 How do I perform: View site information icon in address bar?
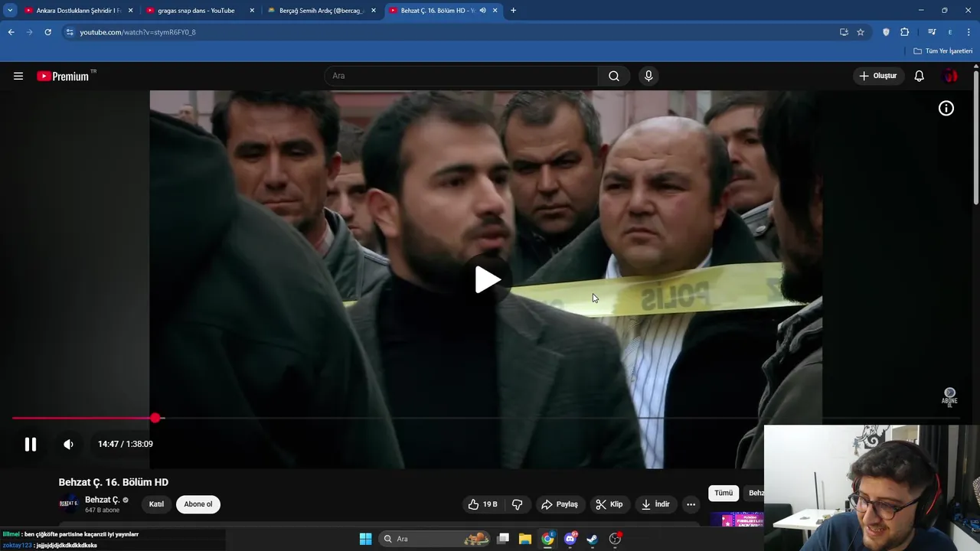(x=69, y=32)
